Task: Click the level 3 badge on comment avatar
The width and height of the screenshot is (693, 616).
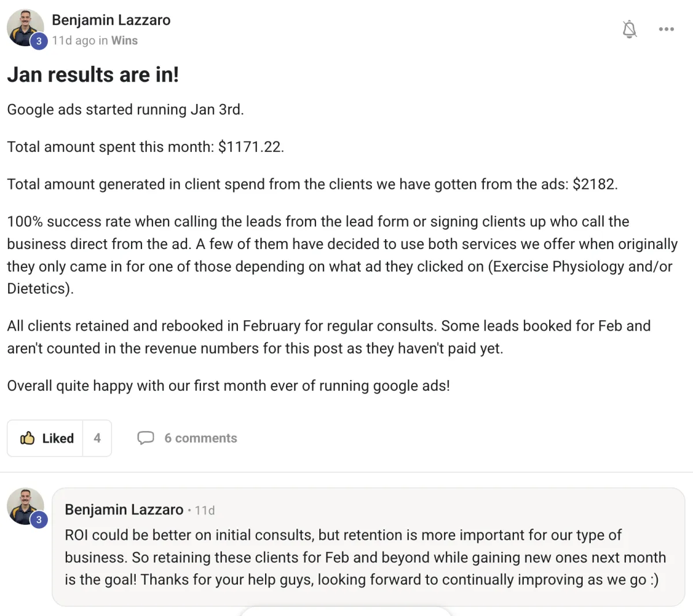Action: pos(39,519)
